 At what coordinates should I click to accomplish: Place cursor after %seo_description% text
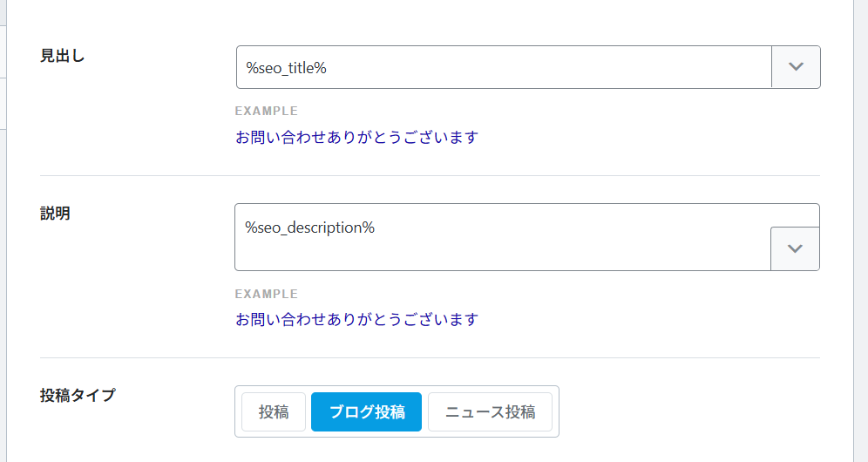click(x=376, y=228)
